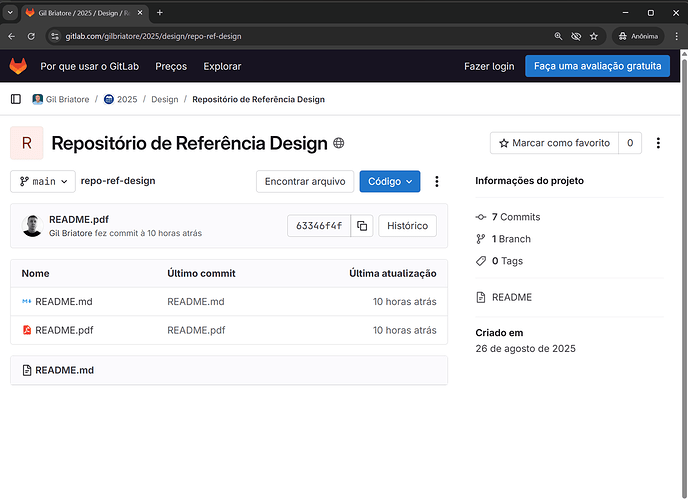Open the Preços menu item
This screenshot has width=688, height=500.
[171, 66]
